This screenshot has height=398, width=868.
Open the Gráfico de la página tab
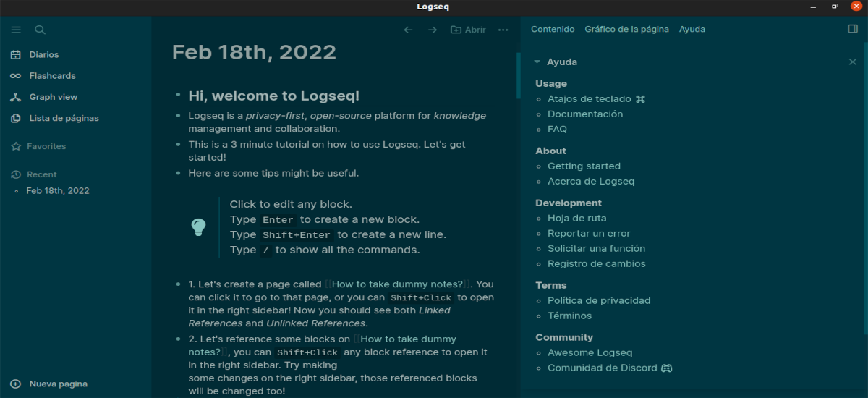(626, 30)
